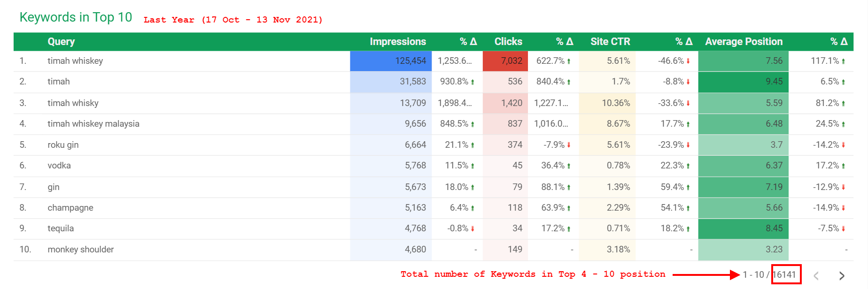Image resolution: width=868 pixels, height=289 pixels.
Task: Sort by Average Position column header
Action: [744, 42]
